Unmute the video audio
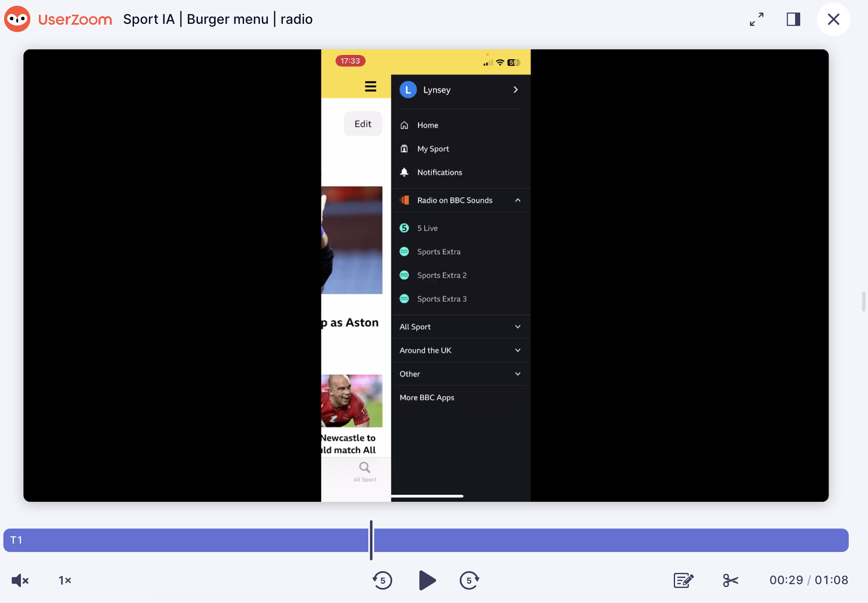The image size is (868, 603). [x=20, y=580]
